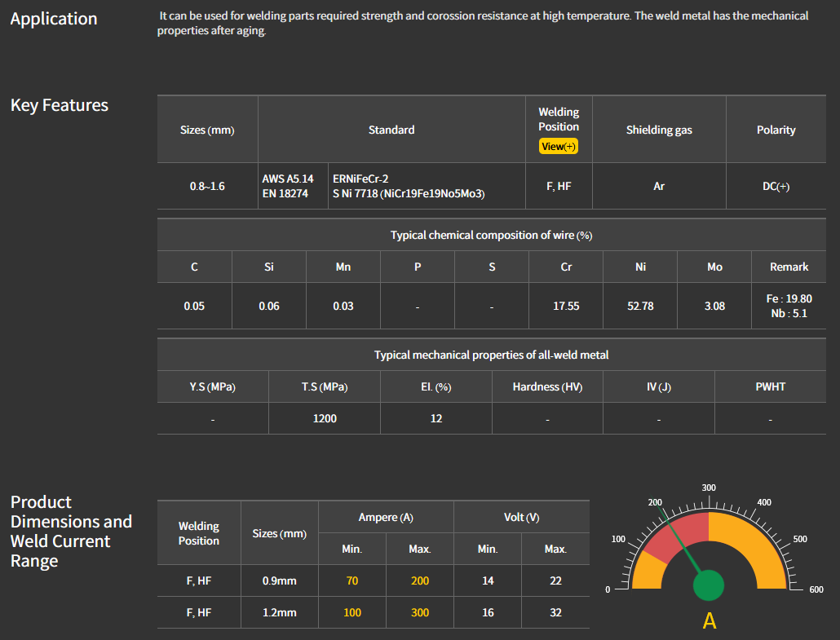Screen dimensions: 840x640
Task: Click the green knob of the ampere gauge
Action: pyautogui.click(x=709, y=586)
